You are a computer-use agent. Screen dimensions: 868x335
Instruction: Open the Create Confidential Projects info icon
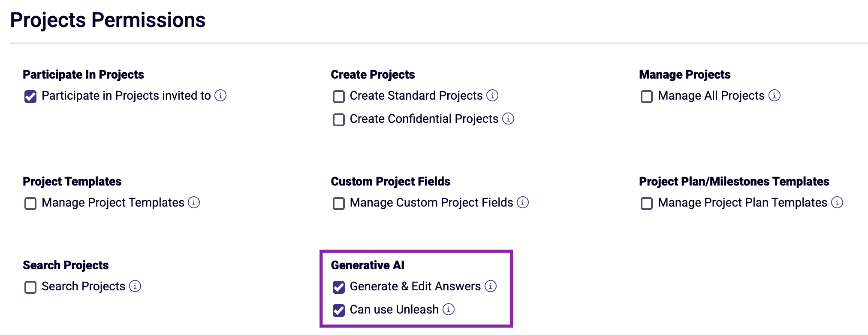tap(508, 119)
